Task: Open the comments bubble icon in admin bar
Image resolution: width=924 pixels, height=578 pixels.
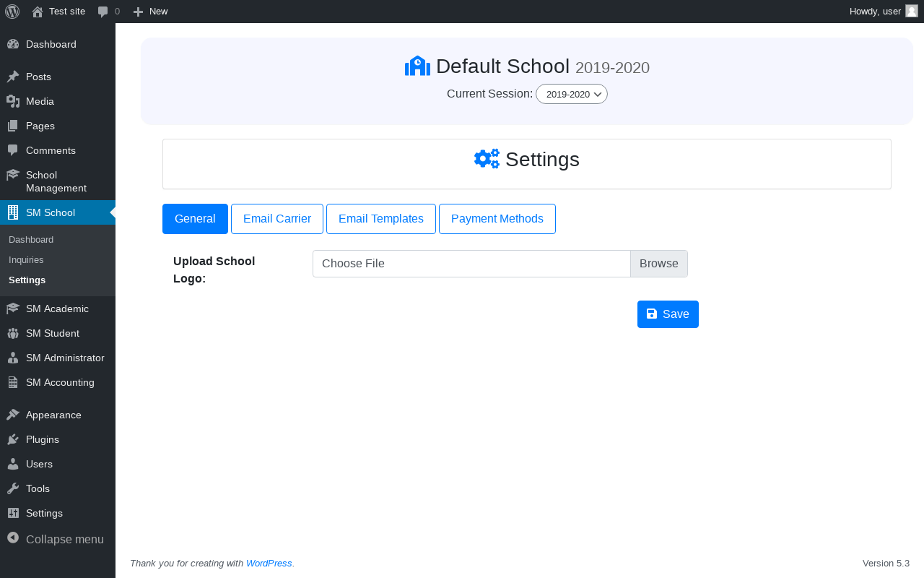Action: tap(103, 12)
